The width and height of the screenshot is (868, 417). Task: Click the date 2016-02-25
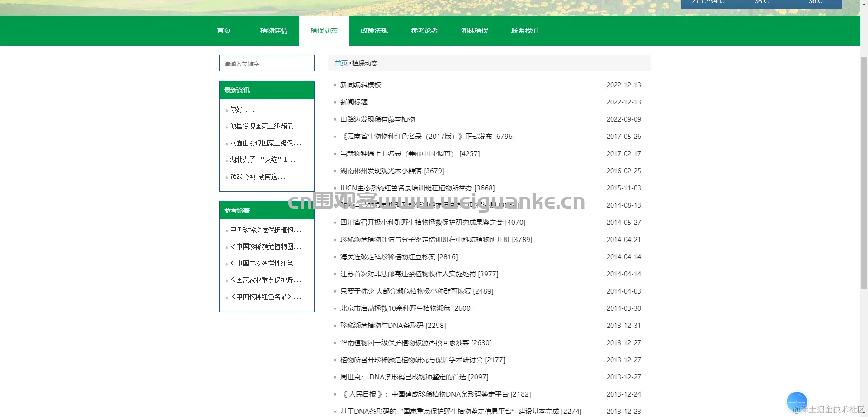pos(623,171)
